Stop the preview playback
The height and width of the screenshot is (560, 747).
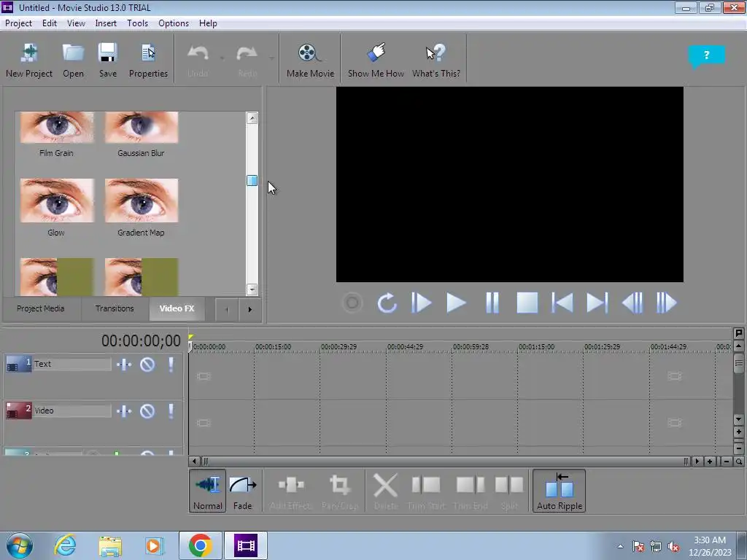pyautogui.click(x=527, y=303)
